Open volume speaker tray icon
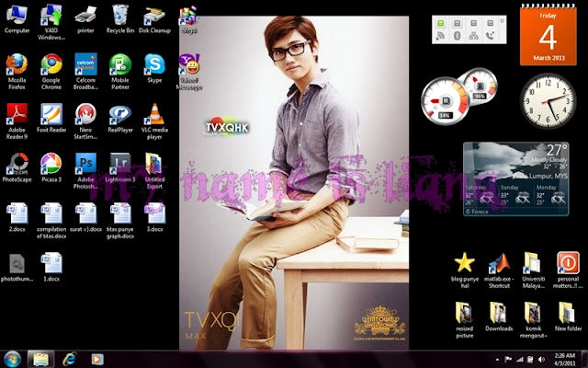The height and width of the screenshot is (368, 588). (541, 360)
